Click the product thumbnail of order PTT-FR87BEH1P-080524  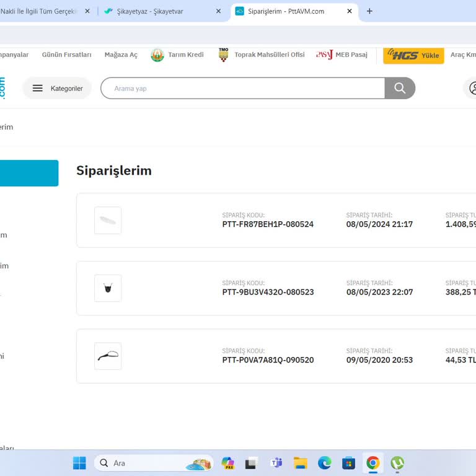pos(108,221)
